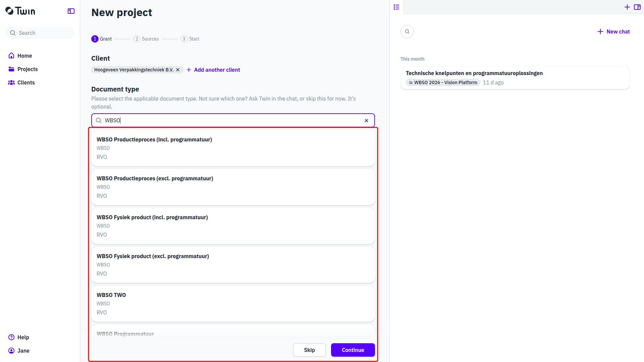Image resolution: width=644 pixels, height=362 pixels.
Task: Select WBSO Fysiek product (incl. programmatuur)
Action: point(233,226)
